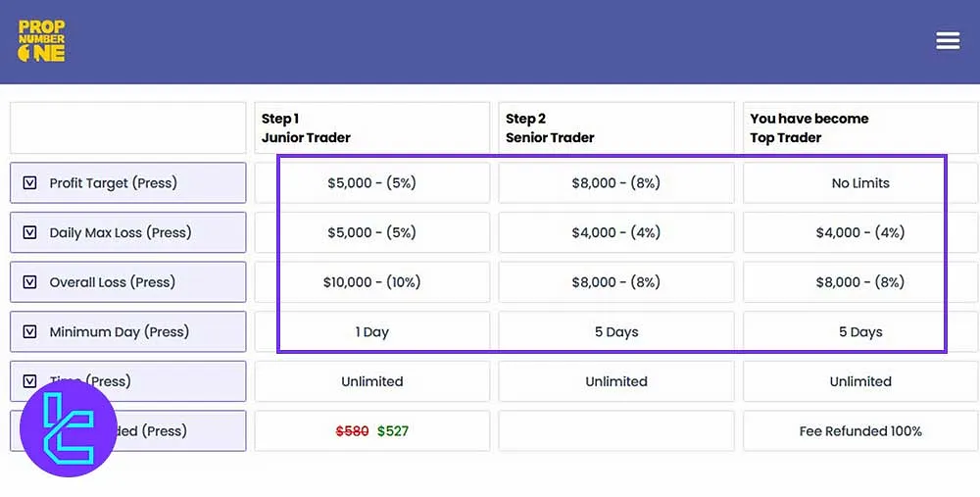Select the Top Trader column header
The height and width of the screenshot is (497, 980).
coord(860,128)
